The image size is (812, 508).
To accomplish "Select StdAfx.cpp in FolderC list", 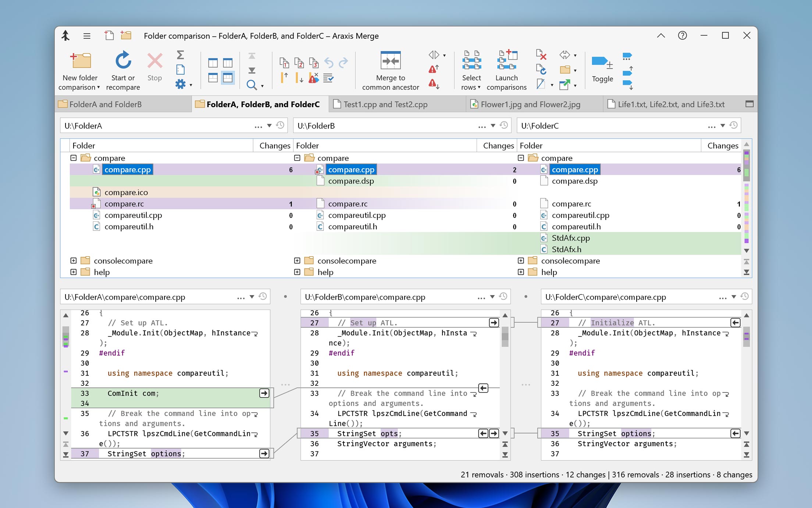I will [x=571, y=238].
